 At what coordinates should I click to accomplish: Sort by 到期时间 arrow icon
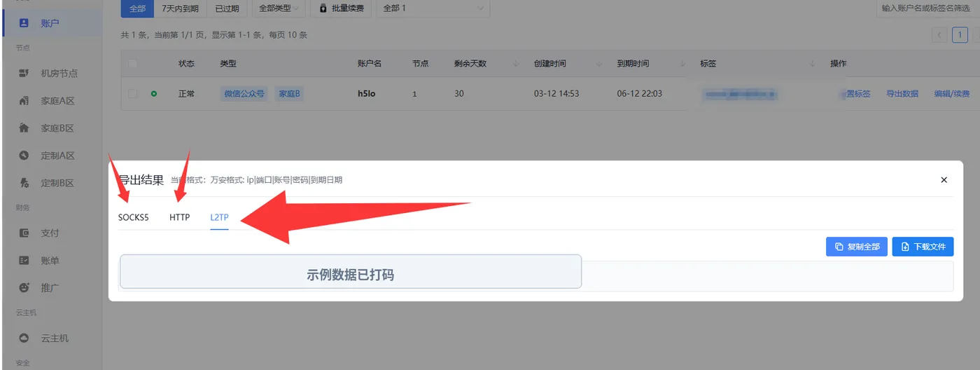pos(682,64)
